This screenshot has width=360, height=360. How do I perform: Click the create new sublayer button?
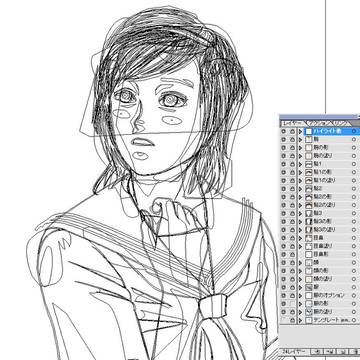pos(329,352)
